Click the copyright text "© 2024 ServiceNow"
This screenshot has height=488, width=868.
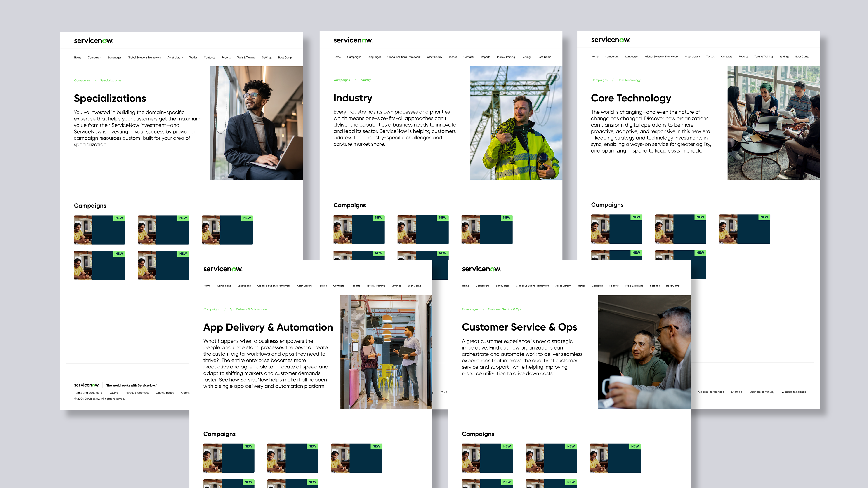[99, 399]
